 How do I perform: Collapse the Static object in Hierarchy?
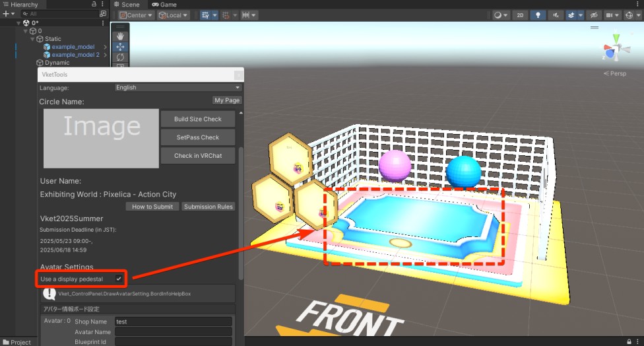click(x=32, y=39)
